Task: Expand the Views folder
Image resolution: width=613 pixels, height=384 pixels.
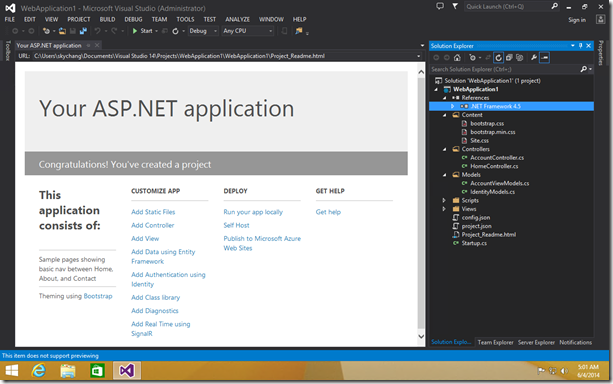Action: click(444, 209)
